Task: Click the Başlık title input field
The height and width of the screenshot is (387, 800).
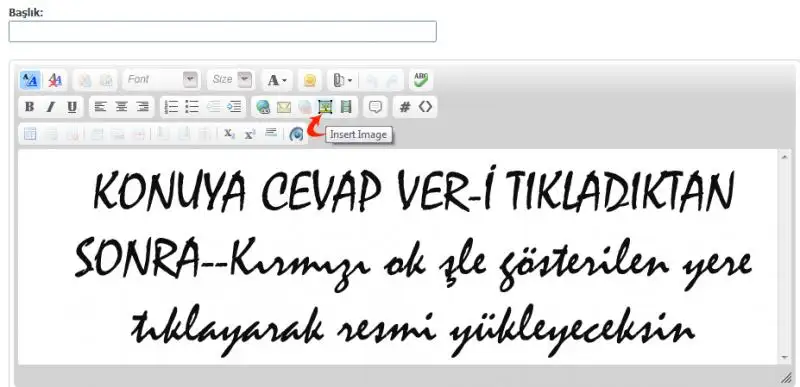Action: tap(222, 32)
